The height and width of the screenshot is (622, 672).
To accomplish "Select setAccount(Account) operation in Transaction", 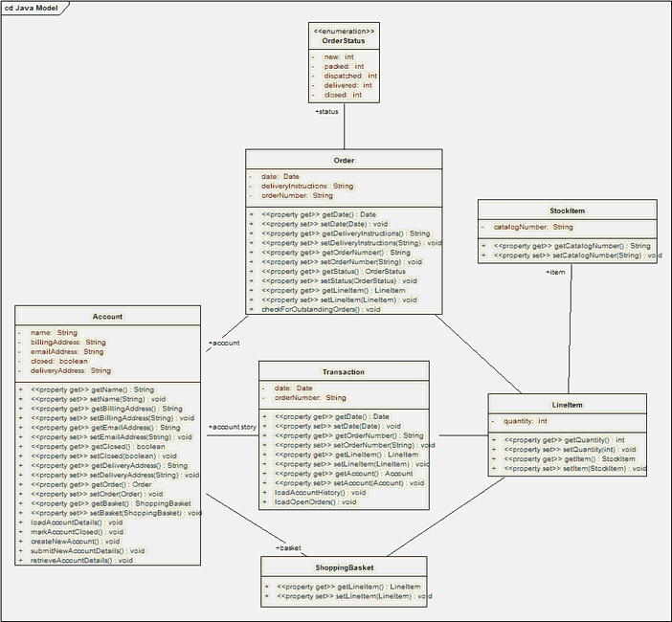I will tap(349, 483).
